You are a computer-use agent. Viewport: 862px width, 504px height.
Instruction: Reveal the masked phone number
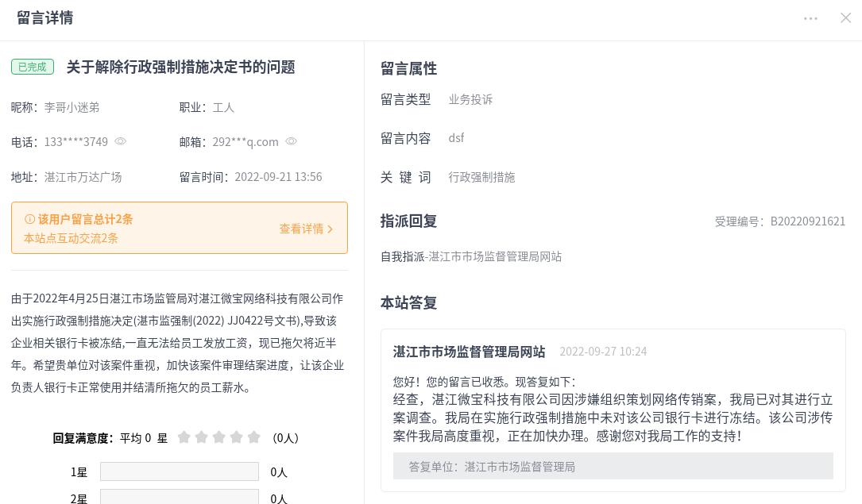tap(121, 141)
